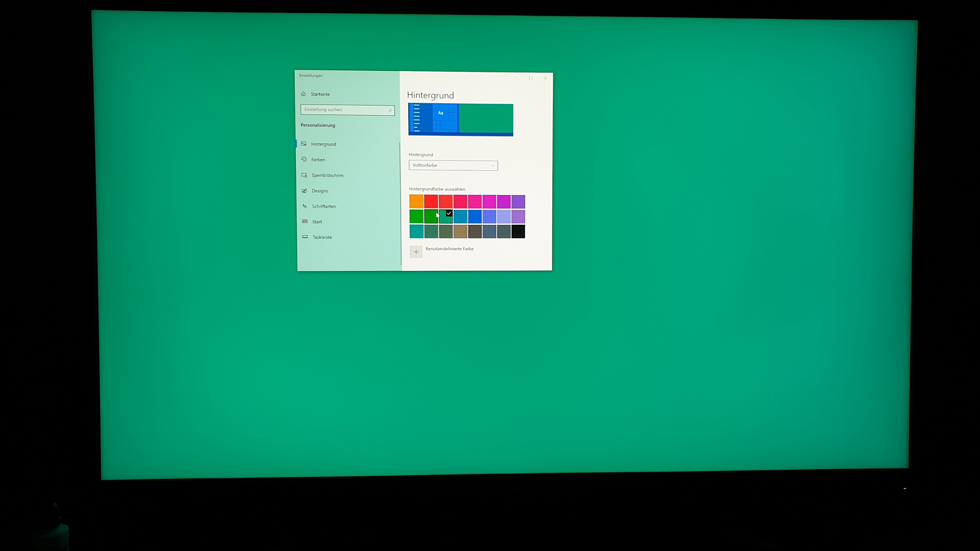
Task: Click the Einstellung suchen search field
Action: click(x=344, y=110)
